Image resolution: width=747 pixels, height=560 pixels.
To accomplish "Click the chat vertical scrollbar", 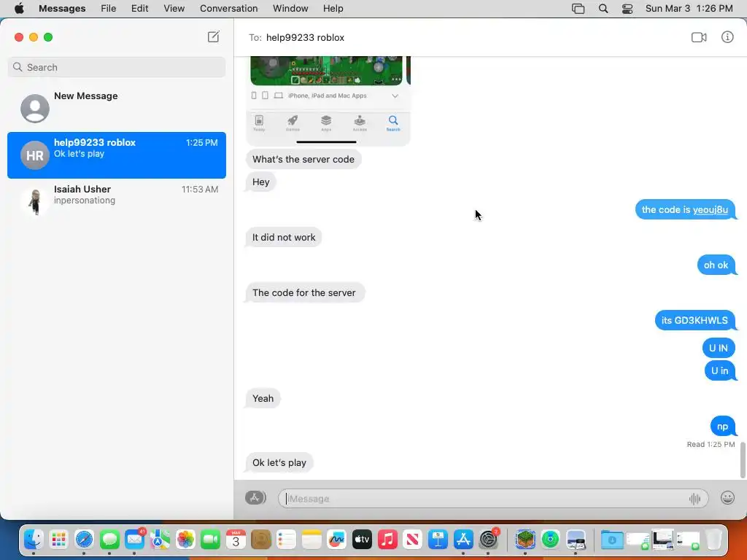I will (x=742, y=459).
